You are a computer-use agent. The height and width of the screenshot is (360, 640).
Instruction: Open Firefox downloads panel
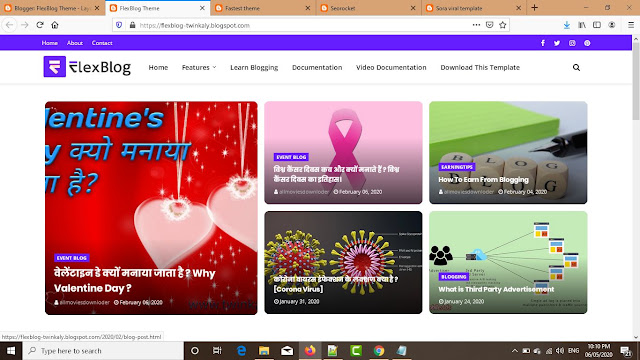point(567,25)
